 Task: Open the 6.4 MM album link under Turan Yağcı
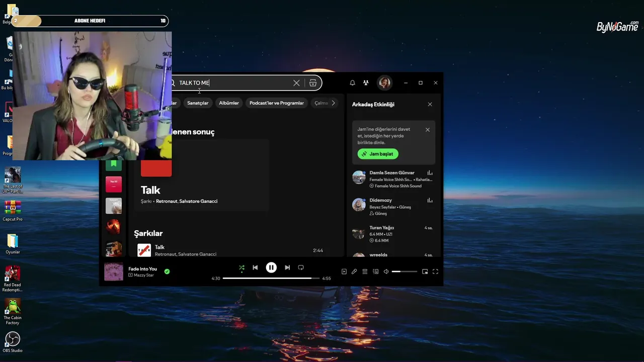pos(381,241)
